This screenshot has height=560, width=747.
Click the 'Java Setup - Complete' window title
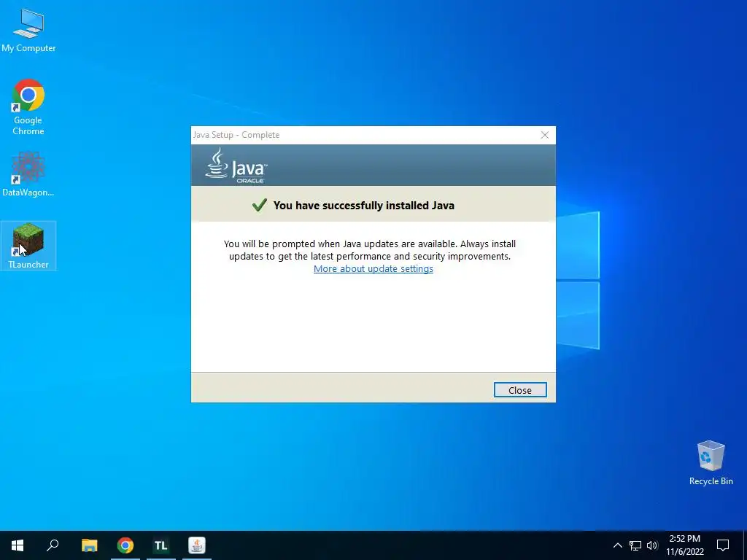[x=236, y=135]
